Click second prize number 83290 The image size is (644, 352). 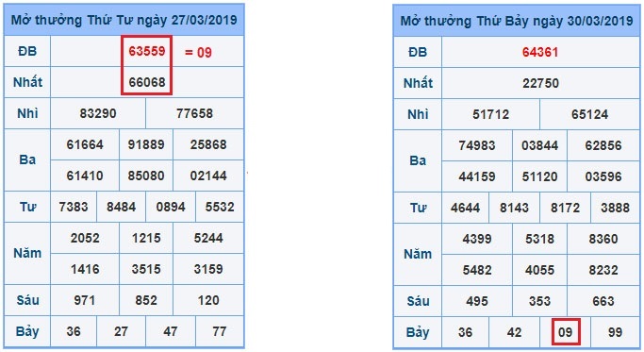pyautogui.click(x=98, y=113)
